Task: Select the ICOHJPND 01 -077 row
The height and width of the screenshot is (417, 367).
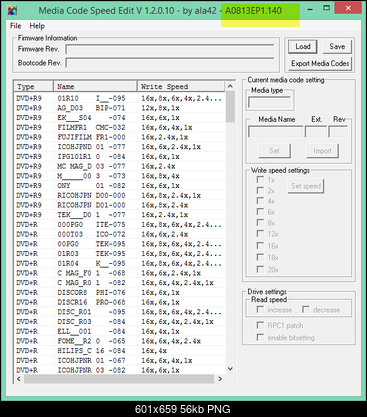Action: [120, 147]
